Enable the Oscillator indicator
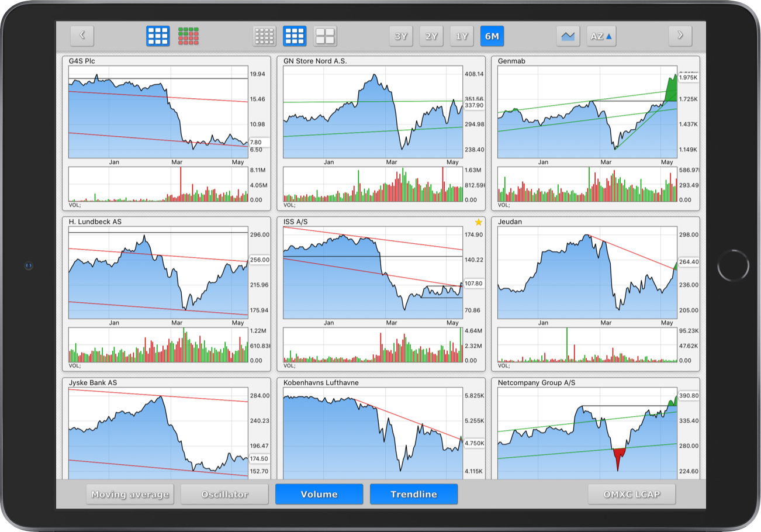 tap(224, 494)
